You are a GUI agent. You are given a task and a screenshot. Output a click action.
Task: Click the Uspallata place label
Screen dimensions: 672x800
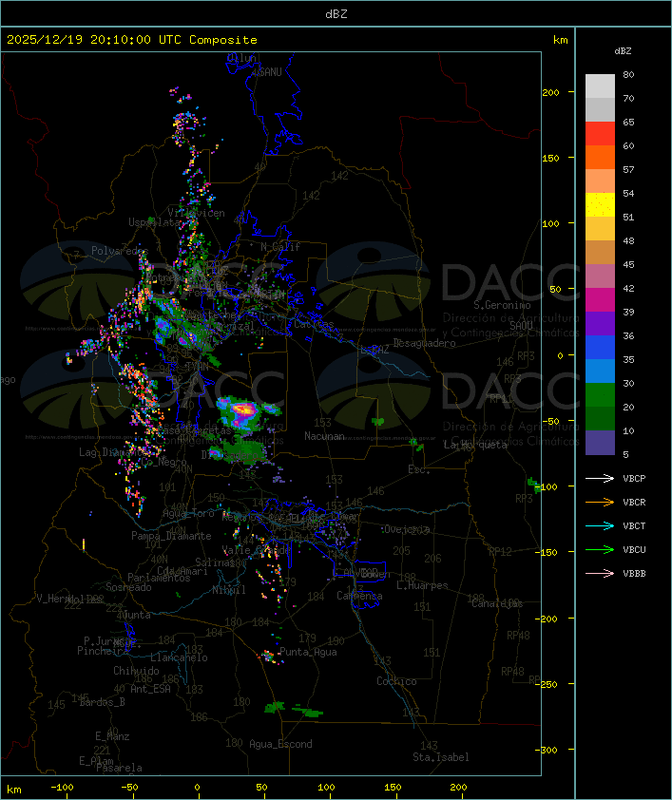coord(154,222)
